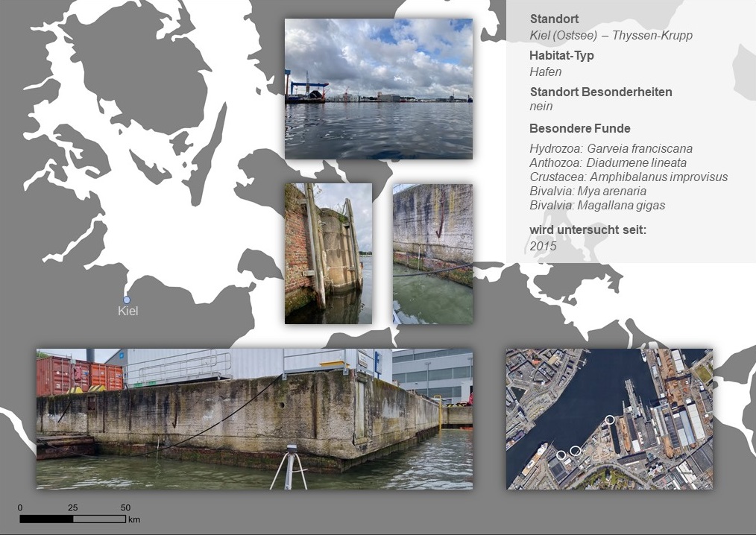Select the leftmost white circle on the aerial image
Screen dimensions: 756x535
pyautogui.click(x=561, y=454)
